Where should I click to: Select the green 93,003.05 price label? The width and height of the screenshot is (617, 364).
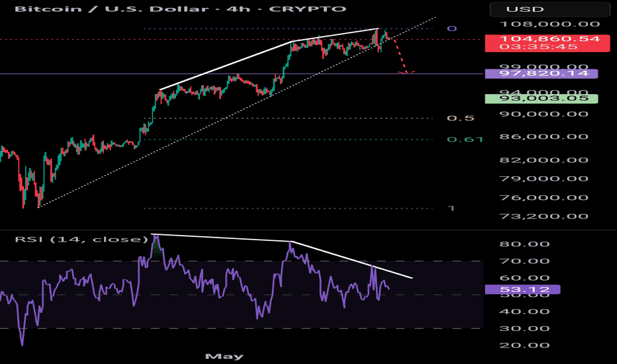542,99
